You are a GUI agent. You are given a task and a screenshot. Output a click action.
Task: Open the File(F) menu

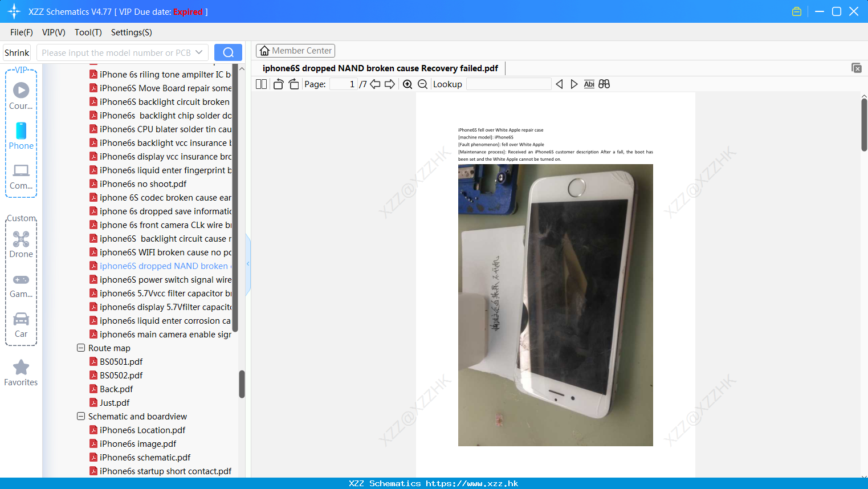pyautogui.click(x=22, y=32)
